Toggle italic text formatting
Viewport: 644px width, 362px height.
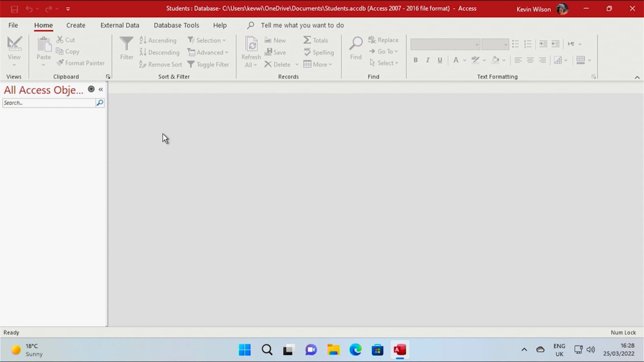pos(428,60)
